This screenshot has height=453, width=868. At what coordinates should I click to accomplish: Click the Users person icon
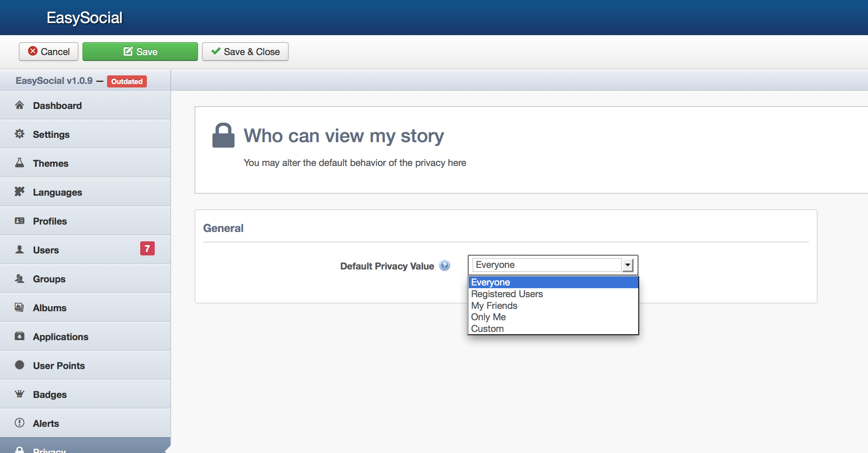[20, 249]
